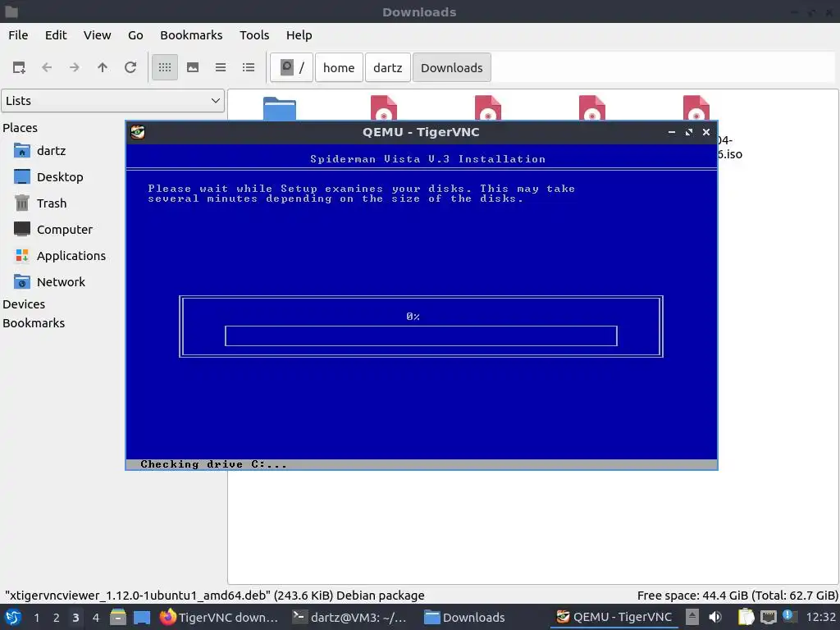Open the volume control tray icon
The image size is (840, 630).
click(714, 617)
